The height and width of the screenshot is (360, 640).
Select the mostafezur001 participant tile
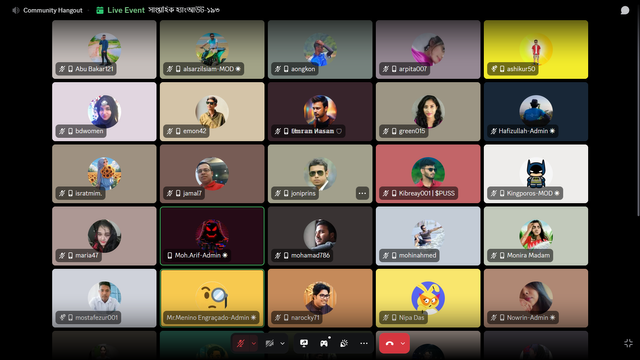point(104,298)
